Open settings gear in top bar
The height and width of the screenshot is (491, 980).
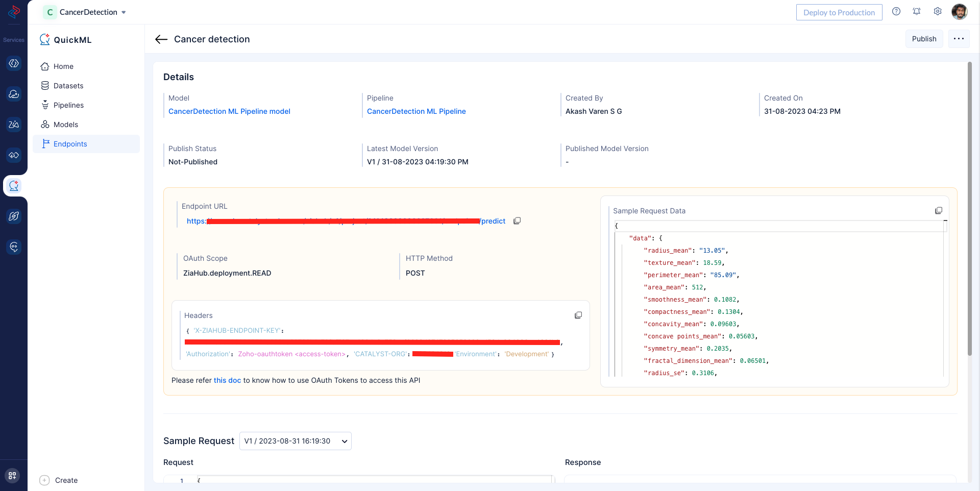click(938, 12)
